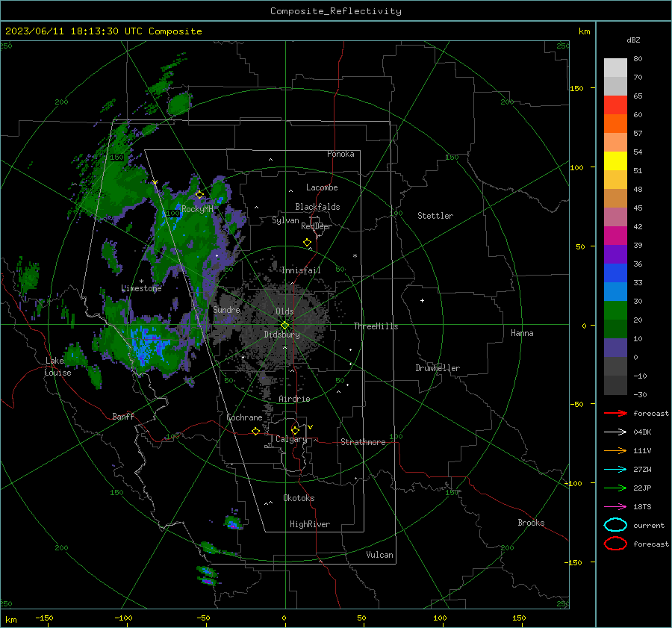This screenshot has height=628, width=672.
Task: Select the Blackfalds map label
Action: pos(317,207)
